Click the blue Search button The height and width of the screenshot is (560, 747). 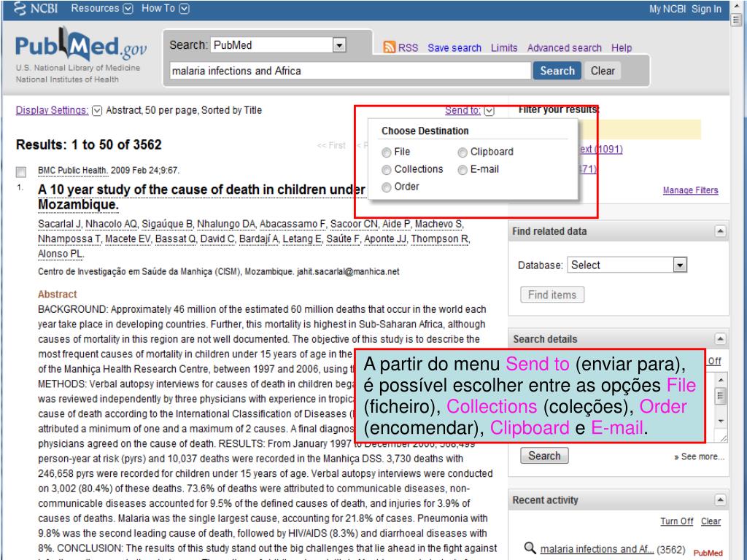[x=557, y=71]
